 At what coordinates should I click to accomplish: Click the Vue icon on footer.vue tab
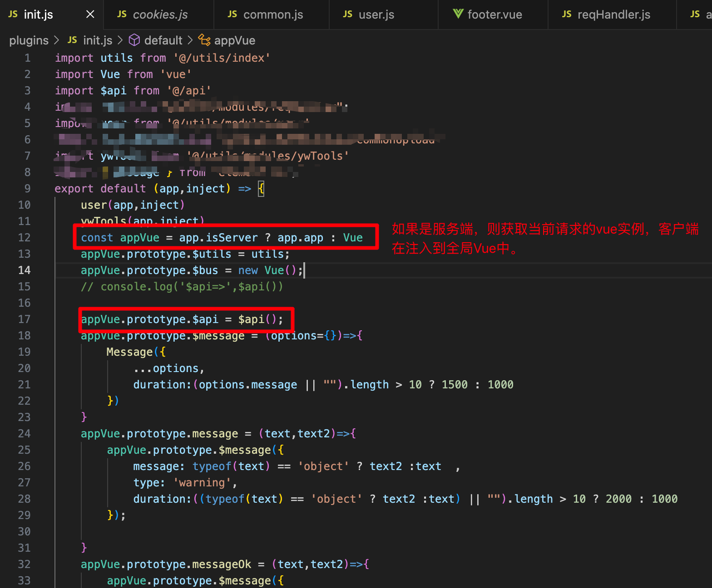click(x=458, y=14)
